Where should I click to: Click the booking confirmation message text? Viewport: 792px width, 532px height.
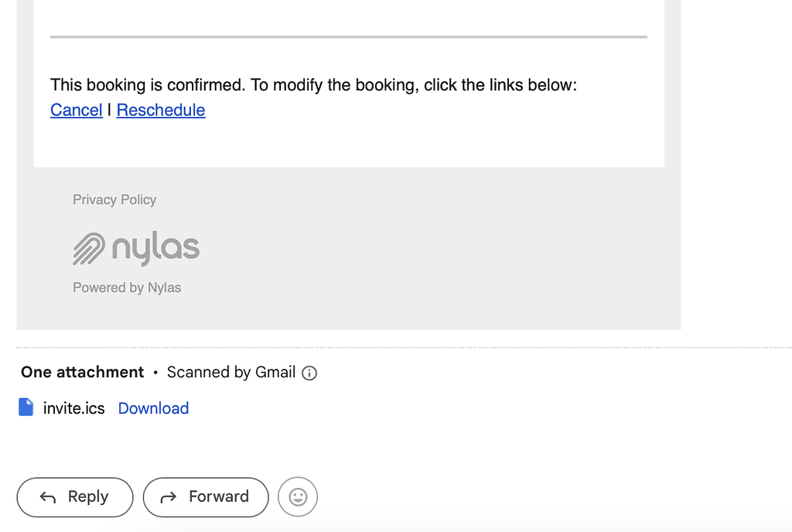(313, 85)
